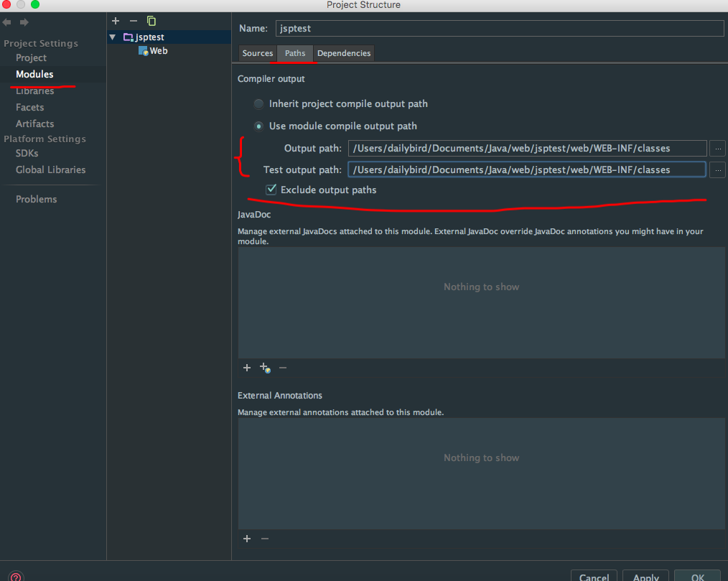Click the Output path text field
This screenshot has height=581, width=728.
[x=528, y=149]
